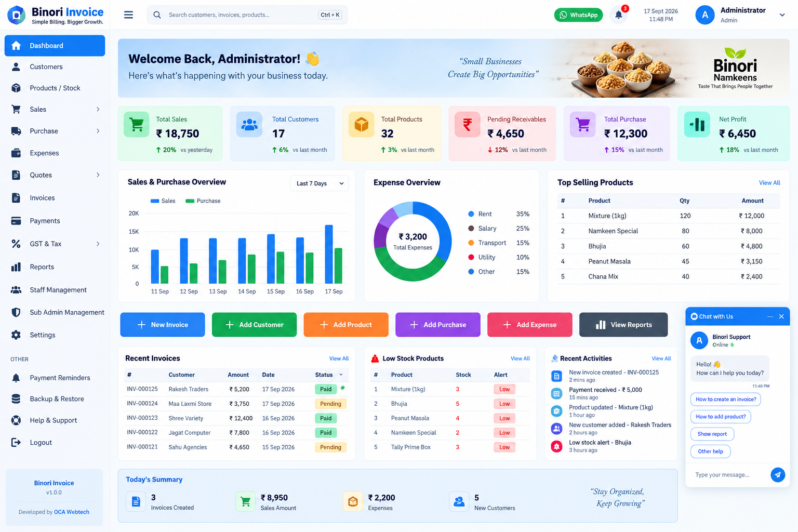Expand the Quotes submenu chevron
The width and height of the screenshot is (798, 532).
98,175
